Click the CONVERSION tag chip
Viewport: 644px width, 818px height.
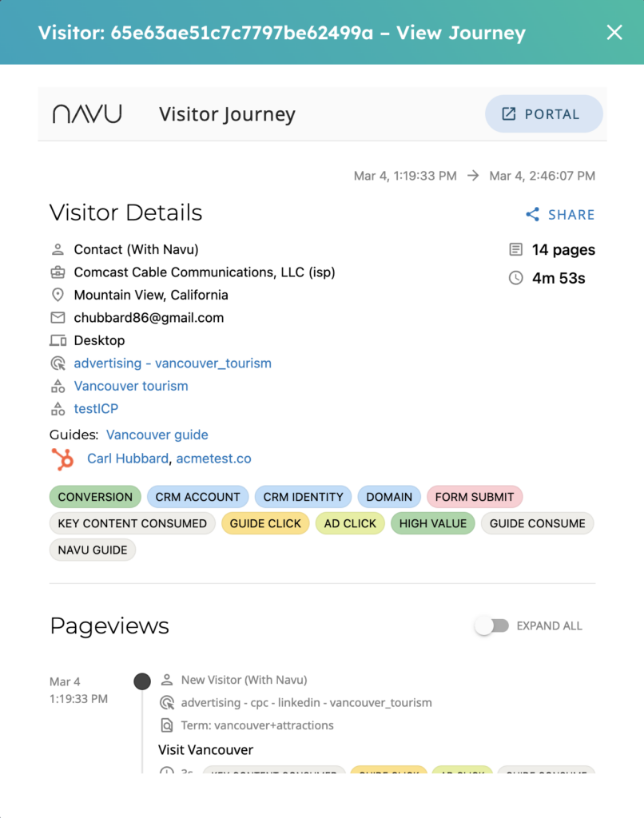pyautogui.click(x=95, y=497)
